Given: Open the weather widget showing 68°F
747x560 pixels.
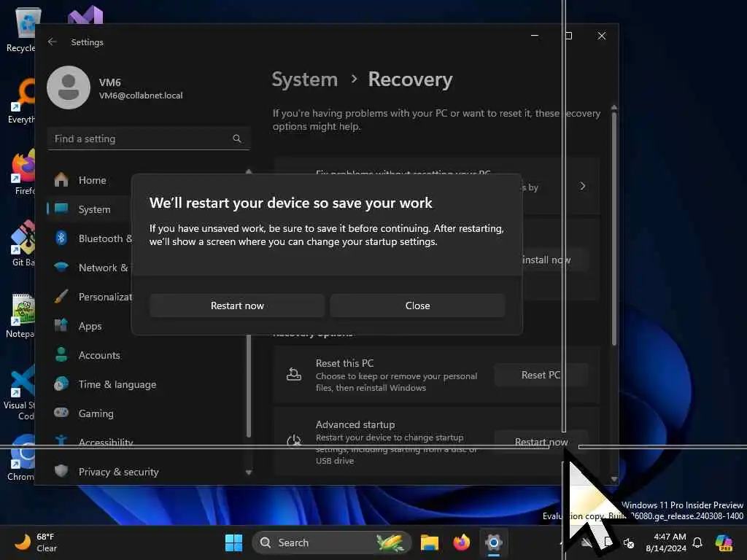Looking at the screenshot, I should [x=36, y=542].
